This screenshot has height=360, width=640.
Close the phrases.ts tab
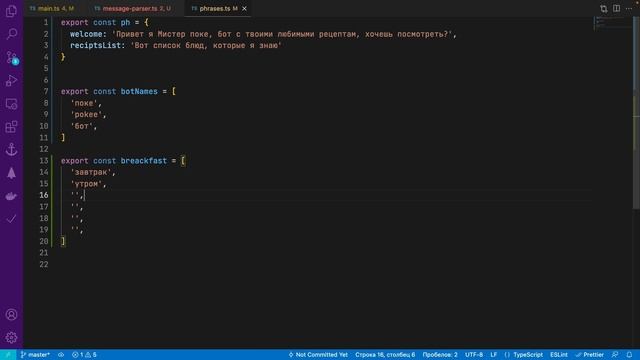(244, 9)
